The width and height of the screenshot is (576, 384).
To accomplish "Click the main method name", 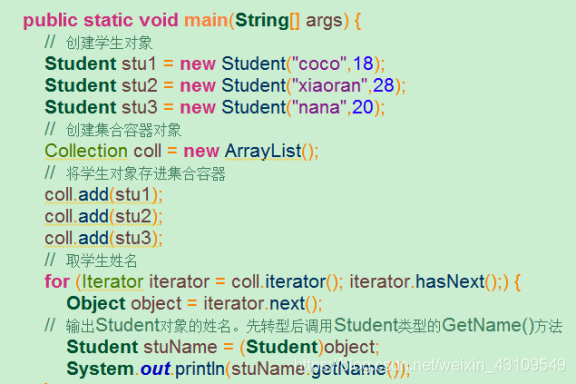I will click(x=206, y=20).
